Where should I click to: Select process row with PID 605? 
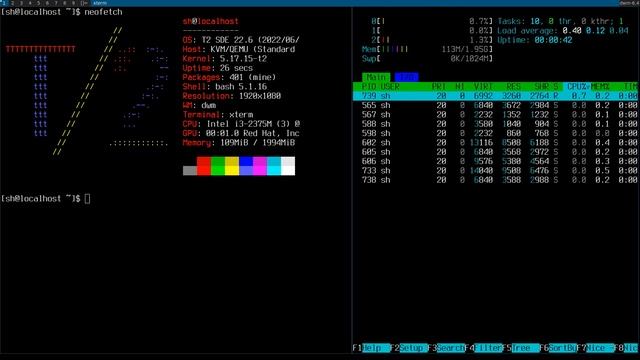[x=496, y=152]
